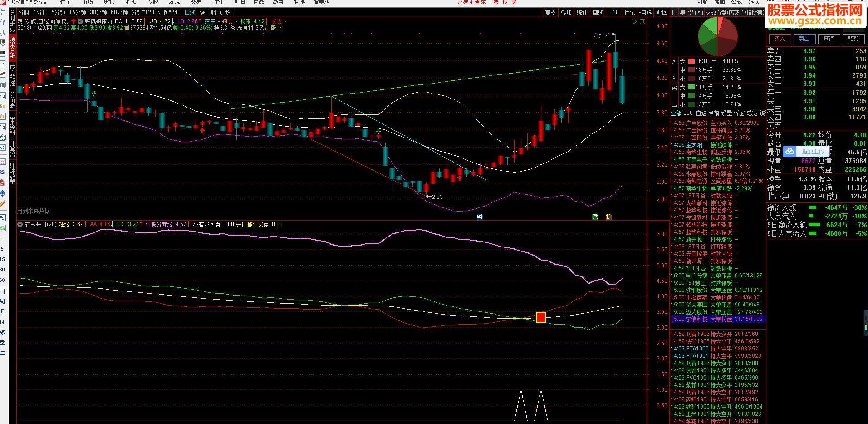The image size is (868, 424).
Task: Click the order flow pie chart
Action: pos(717,36)
